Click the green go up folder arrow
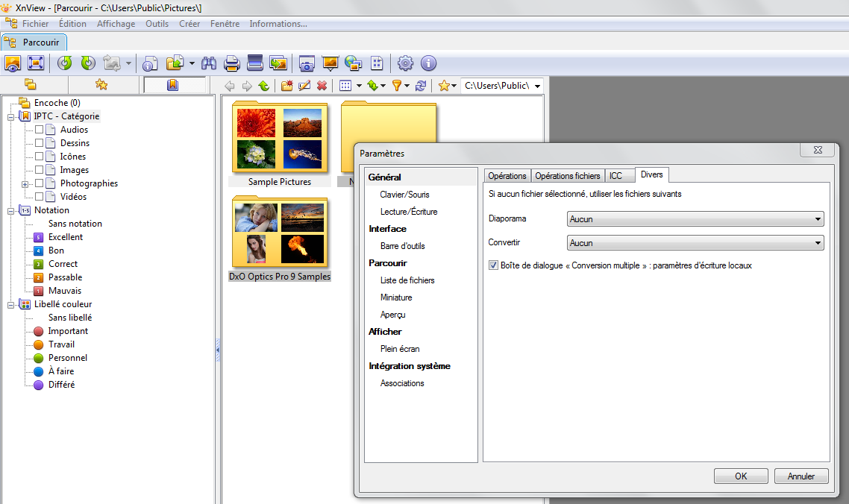This screenshot has width=849, height=504. (x=263, y=86)
